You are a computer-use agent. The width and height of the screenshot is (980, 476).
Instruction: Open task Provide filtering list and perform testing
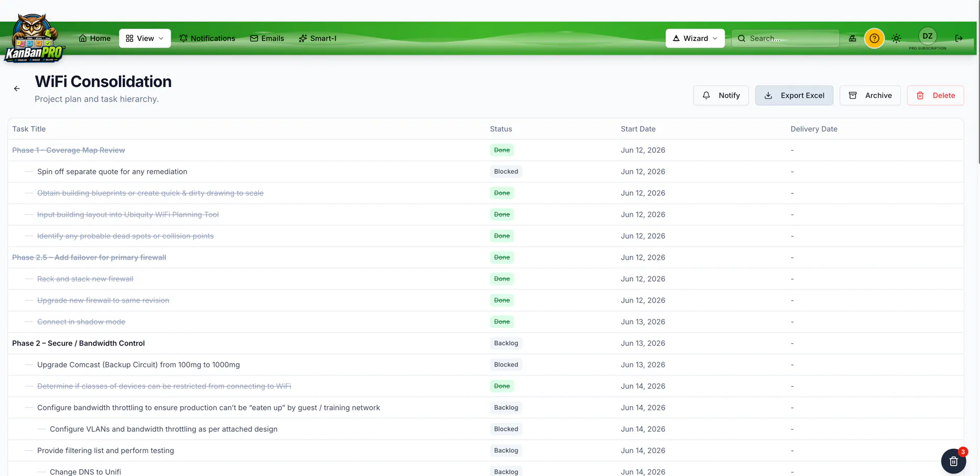[x=105, y=451]
